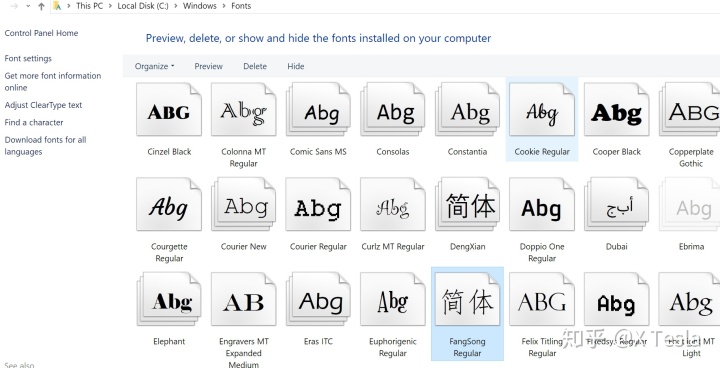
Task: Click the Dubai font name label
Action: tap(617, 247)
